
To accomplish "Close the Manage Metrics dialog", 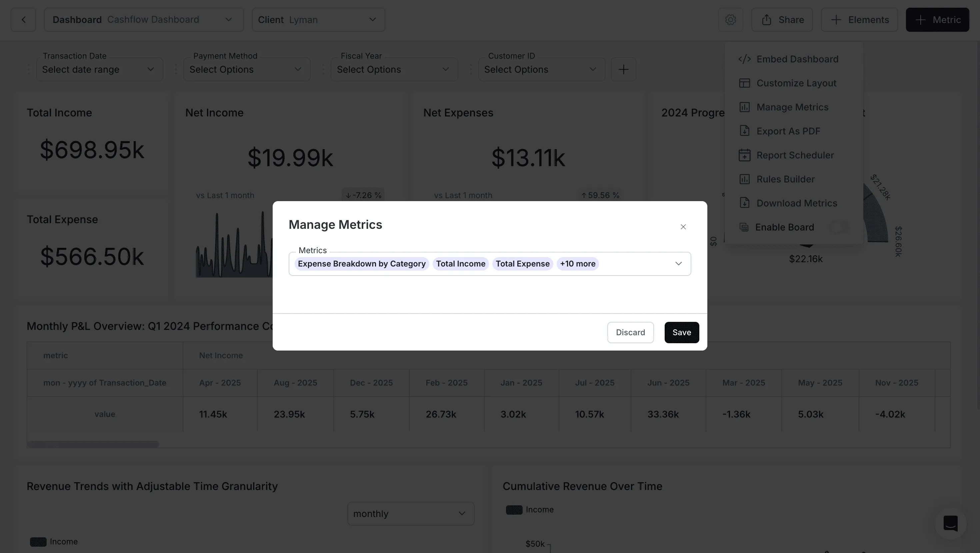I will pos(683,227).
